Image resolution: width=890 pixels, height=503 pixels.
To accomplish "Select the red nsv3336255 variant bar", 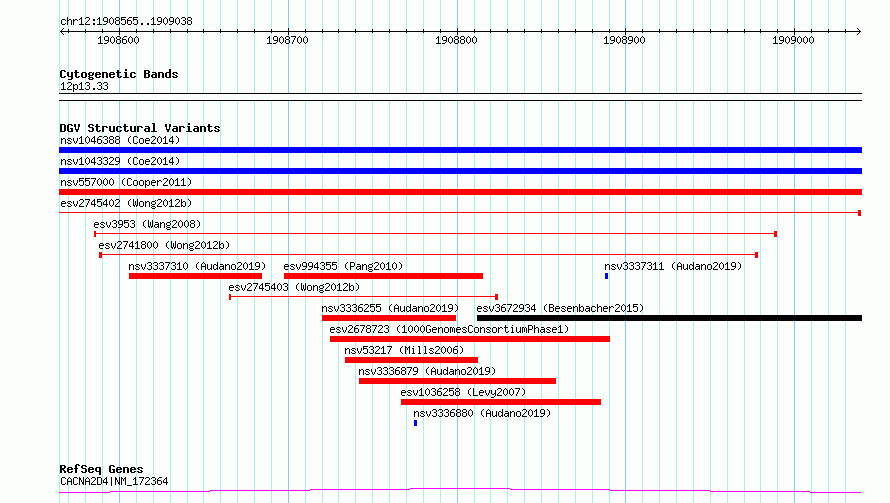I will (x=389, y=318).
